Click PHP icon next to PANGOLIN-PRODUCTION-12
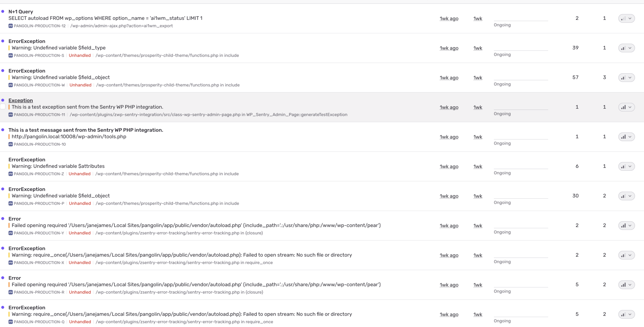This screenshot has height=327, width=644. pyautogui.click(x=11, y=26)
